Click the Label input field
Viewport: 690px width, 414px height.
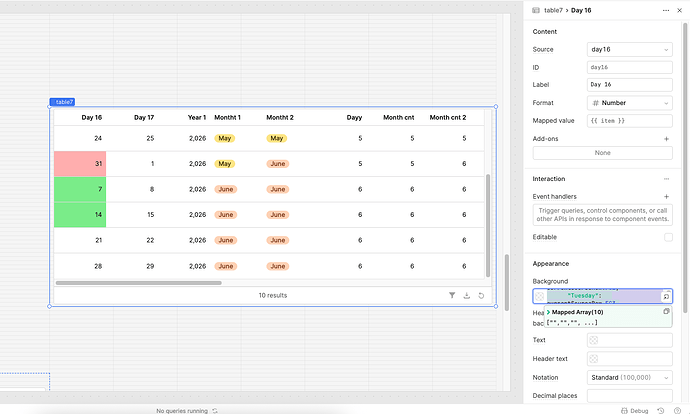629,84
